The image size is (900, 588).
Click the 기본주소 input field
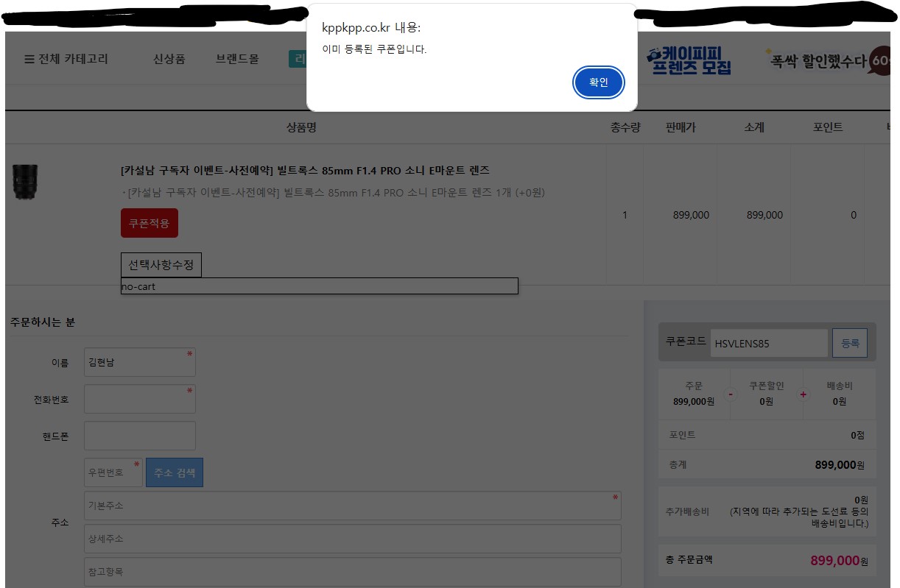pyautogui.click(x=353, y=506)
